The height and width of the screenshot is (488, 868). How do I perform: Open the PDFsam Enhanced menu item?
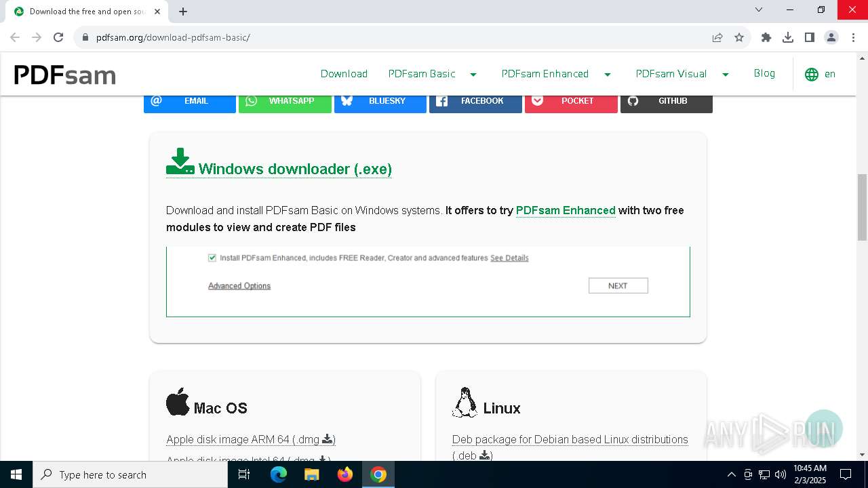pos(545,74)
